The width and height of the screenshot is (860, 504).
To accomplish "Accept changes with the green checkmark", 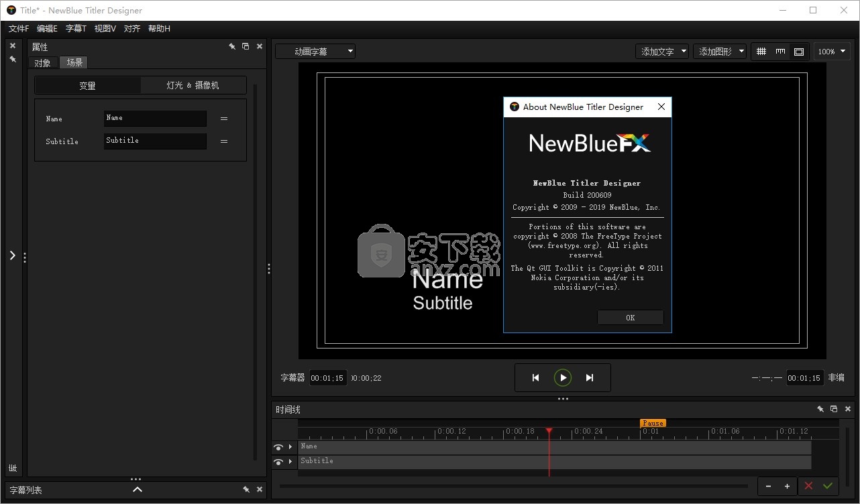I will (828, 486).
